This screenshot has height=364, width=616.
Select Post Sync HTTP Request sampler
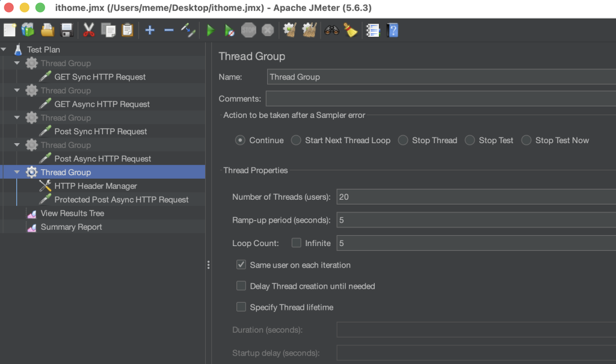[x=100, y=131]
